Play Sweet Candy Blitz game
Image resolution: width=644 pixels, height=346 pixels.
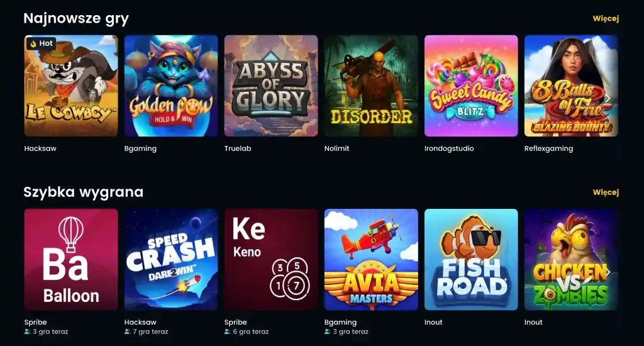click(x=471, y=86)
